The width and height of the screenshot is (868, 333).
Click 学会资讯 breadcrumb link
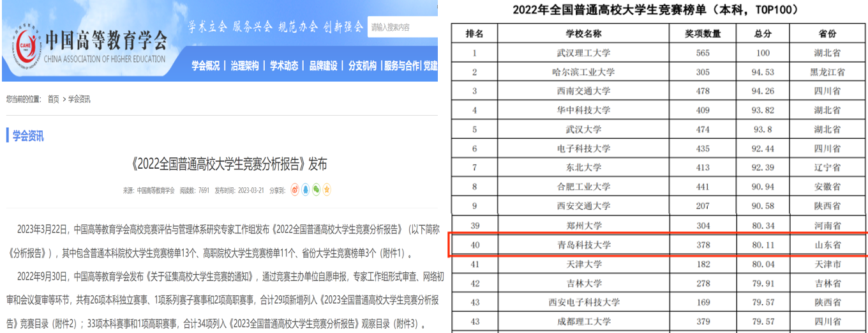79,99
